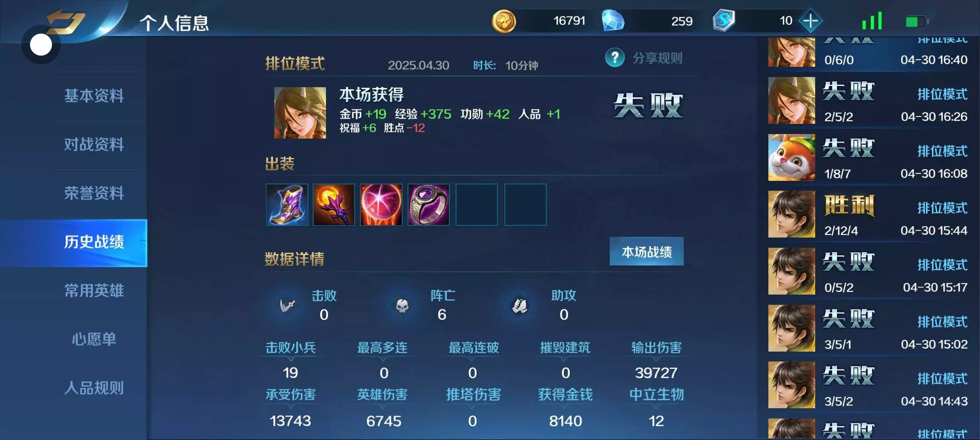Tap the blue diamond currency icon
980x440 pixels.
(613, 21)
